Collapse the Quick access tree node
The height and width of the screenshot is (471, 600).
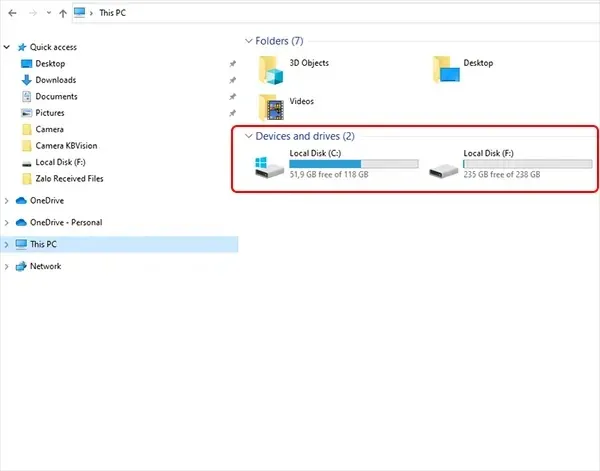click(8, 47)
